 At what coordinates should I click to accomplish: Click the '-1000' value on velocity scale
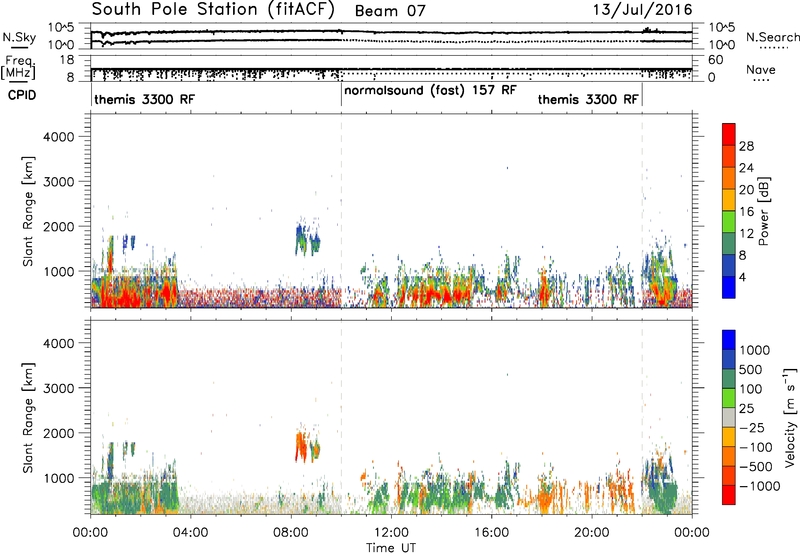click(x=759, y=486)
